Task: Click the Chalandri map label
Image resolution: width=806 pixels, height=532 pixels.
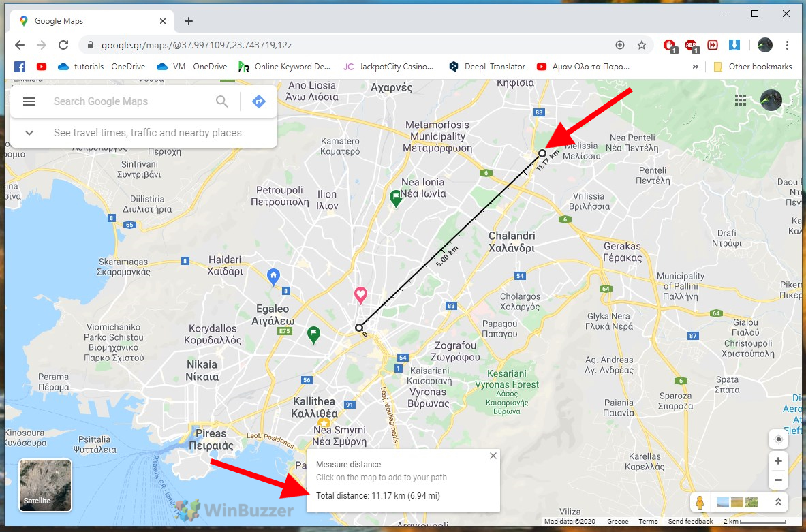Action: (x=512, y=242)
